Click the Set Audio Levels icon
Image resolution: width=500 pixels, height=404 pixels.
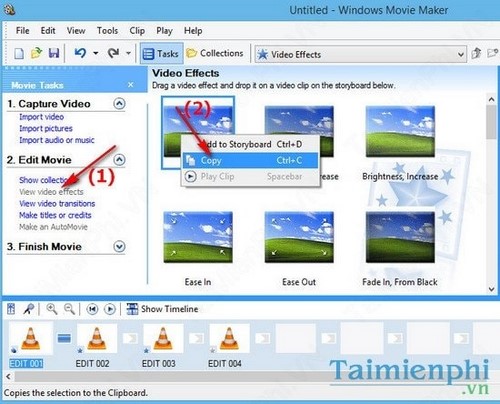pyautogui.click(x=11, y=309)
